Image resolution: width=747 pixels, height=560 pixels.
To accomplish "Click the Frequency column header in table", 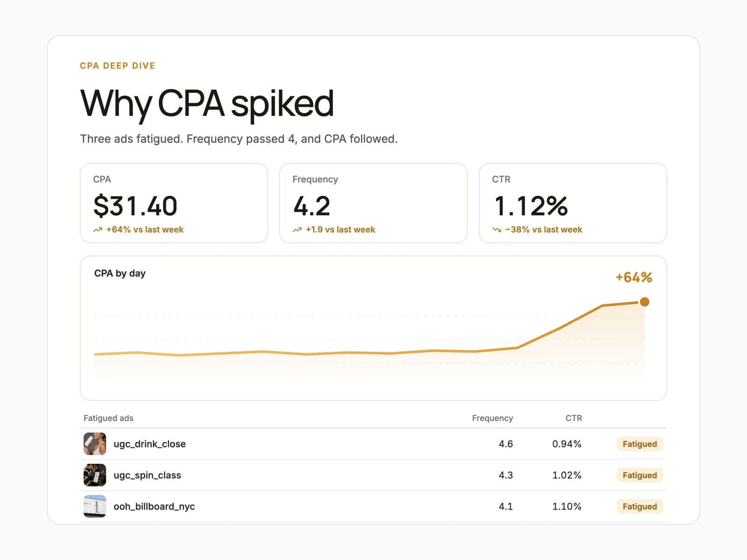I will click(x=492, y=418).
